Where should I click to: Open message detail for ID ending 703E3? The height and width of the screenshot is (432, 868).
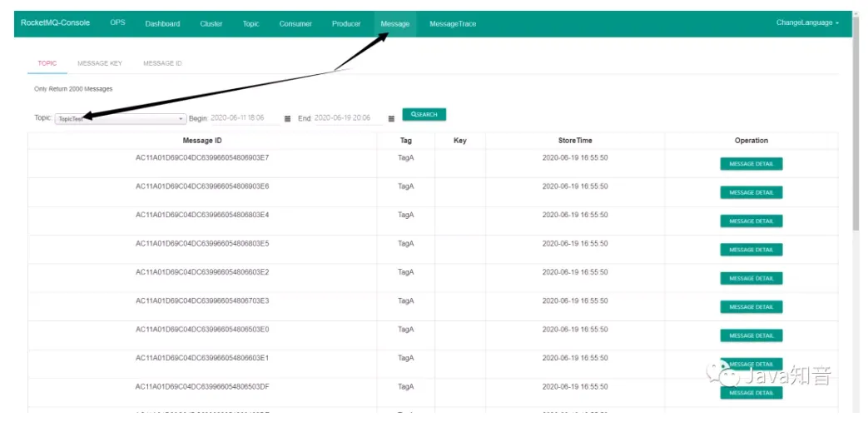click(751, 307)
